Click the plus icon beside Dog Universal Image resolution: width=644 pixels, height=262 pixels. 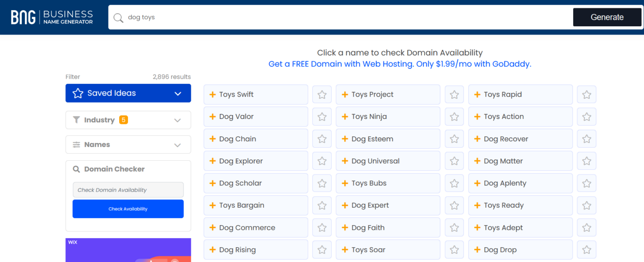point(345,161)
